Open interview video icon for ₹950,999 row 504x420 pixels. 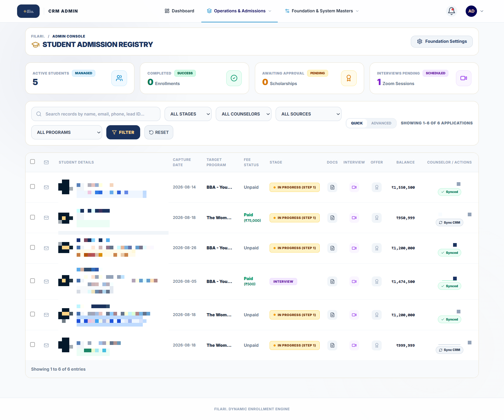[354, 218]
